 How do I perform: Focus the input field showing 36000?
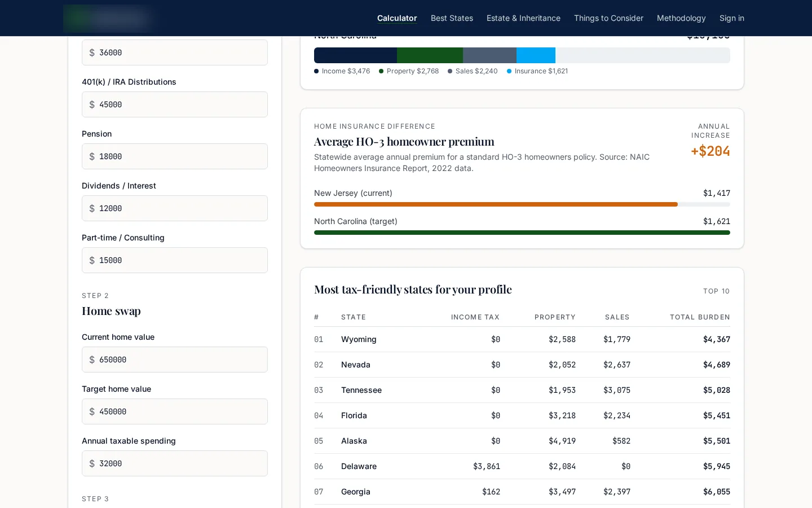click(x=175, y=52)
